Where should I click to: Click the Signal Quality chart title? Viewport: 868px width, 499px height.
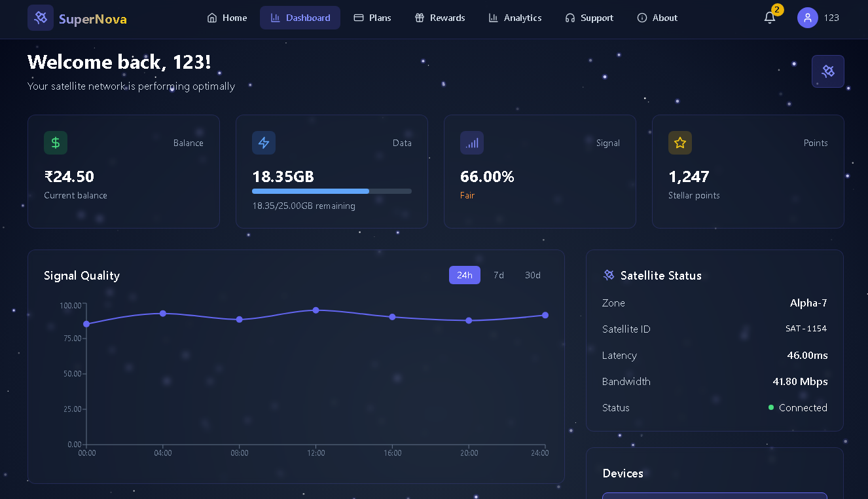coord(82,276)
